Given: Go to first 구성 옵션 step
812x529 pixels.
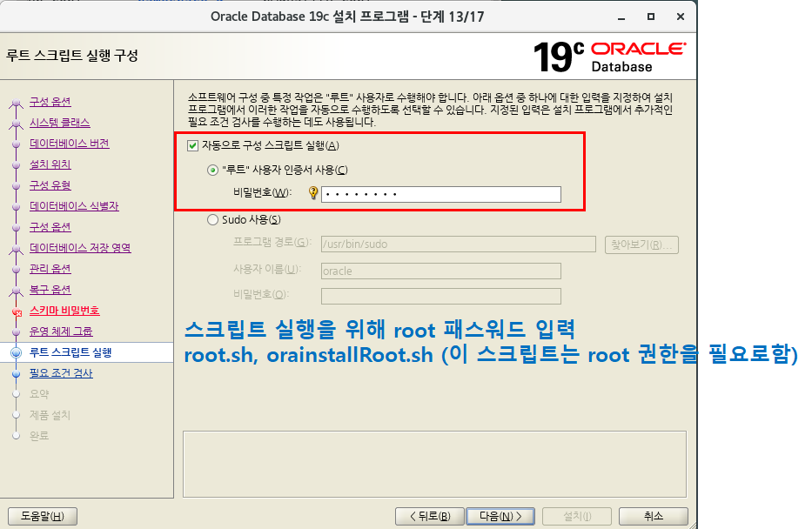Looking at the screenshot, I should click(x=50, y=102).
